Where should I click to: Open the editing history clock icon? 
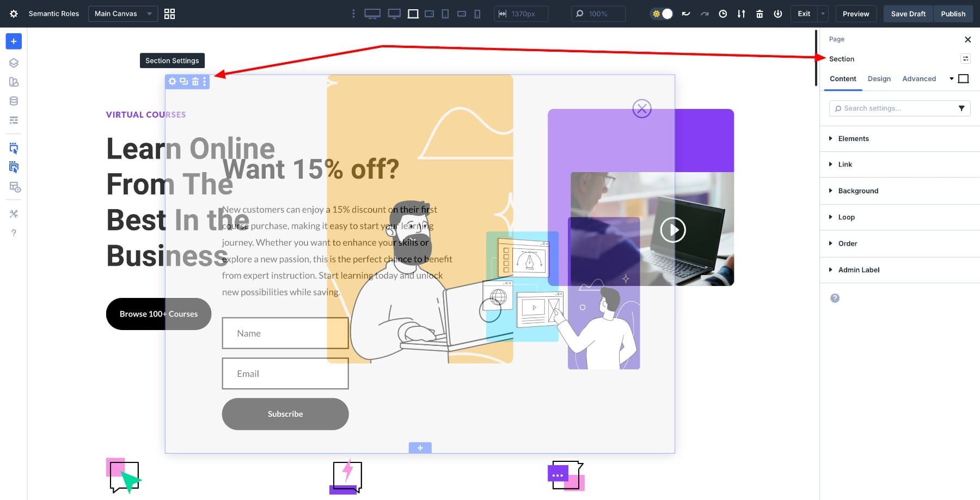(x=722, y=14)
